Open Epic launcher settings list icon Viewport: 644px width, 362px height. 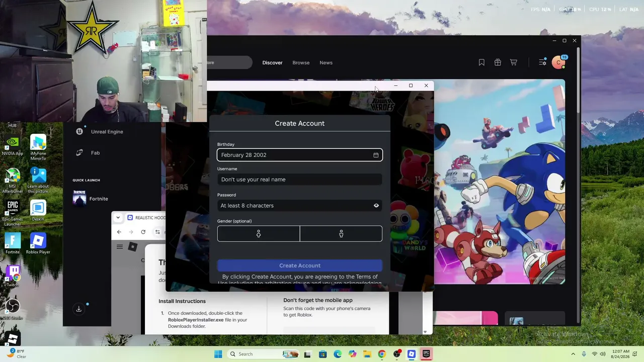click(x=542, y=62)
